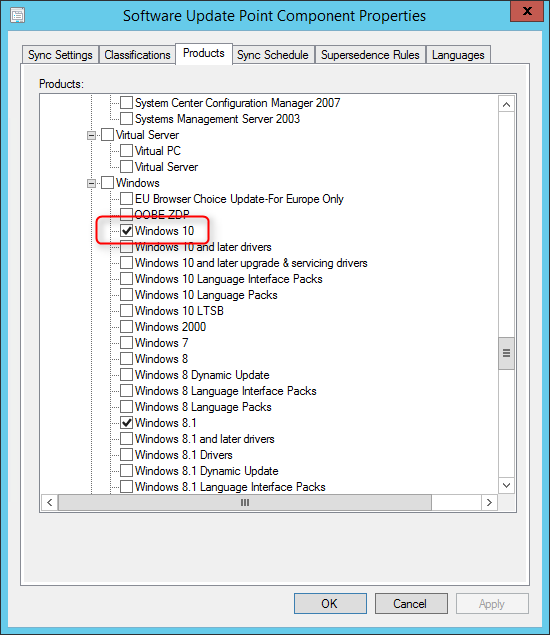Check the Windows 8 product

pyautogui.click(x=126, y=359)
